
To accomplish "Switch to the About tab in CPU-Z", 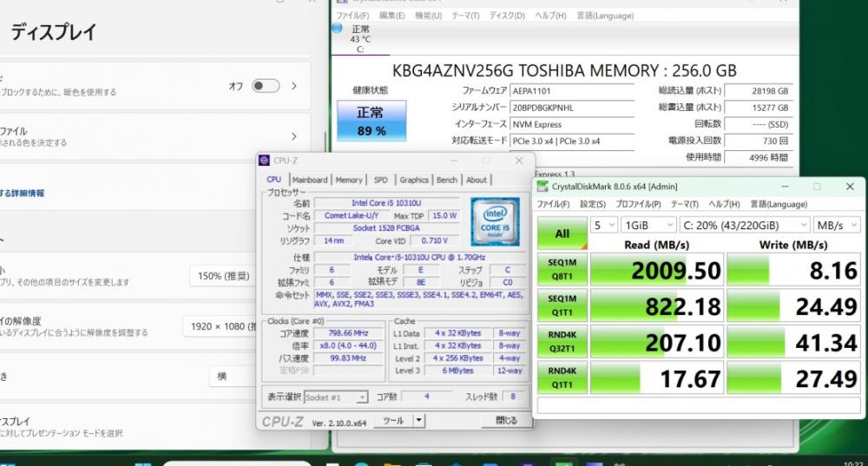I will tap(476, 180).
